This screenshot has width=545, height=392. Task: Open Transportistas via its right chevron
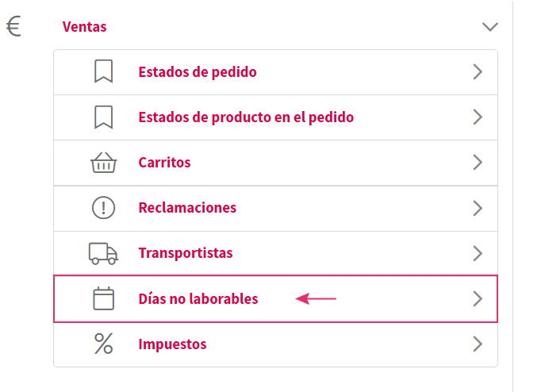point(478,253)
